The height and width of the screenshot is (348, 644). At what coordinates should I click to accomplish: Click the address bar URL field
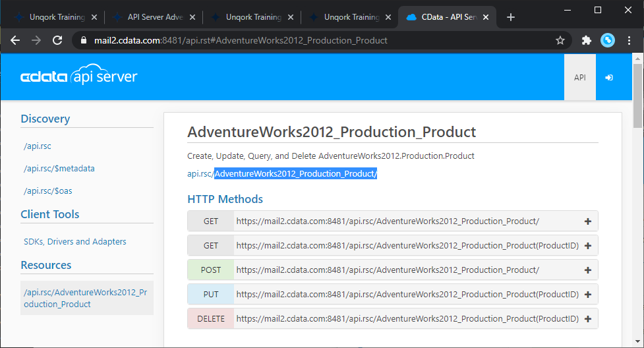(x=316, y=40)
